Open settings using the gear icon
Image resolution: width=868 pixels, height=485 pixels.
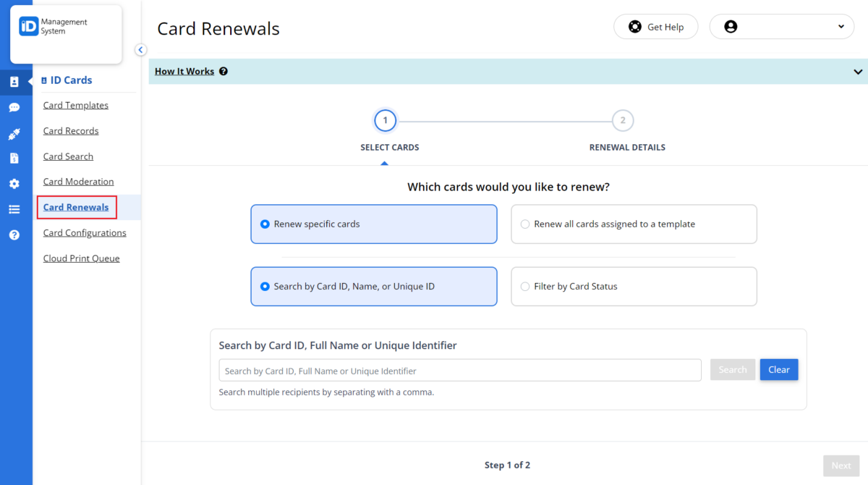tap(15, 183)
